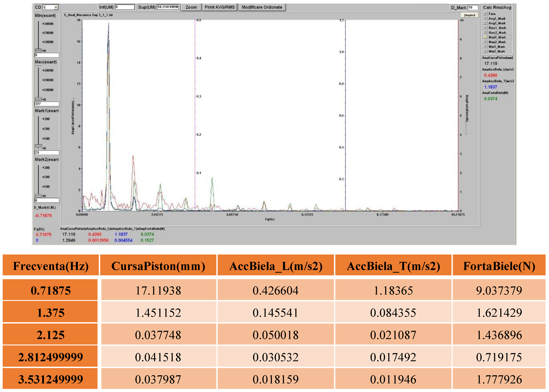Click the Min2_Mark calculation button

click(485, 51)
